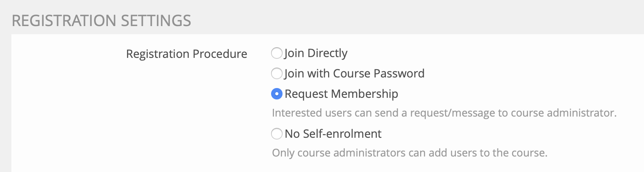This screenshot has width=644, height=172.
Task: Enable the No Self-enrolment radio option
Action: [277, 134]
